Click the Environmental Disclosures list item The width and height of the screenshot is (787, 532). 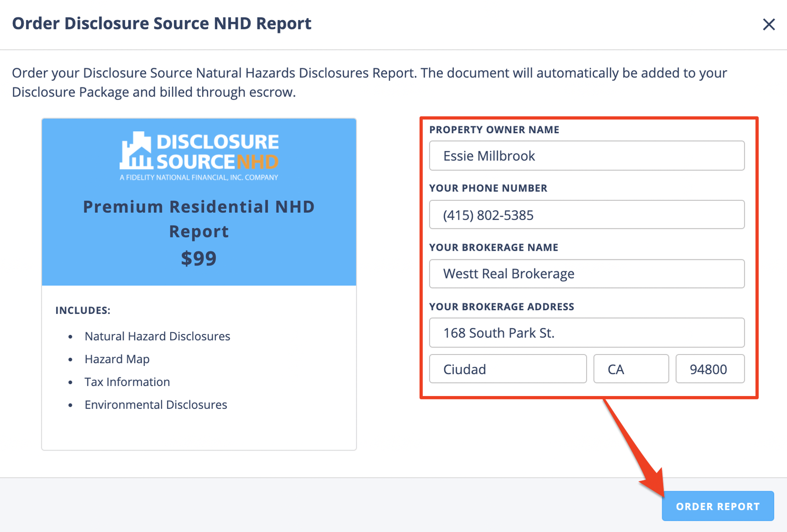point(156,404)
